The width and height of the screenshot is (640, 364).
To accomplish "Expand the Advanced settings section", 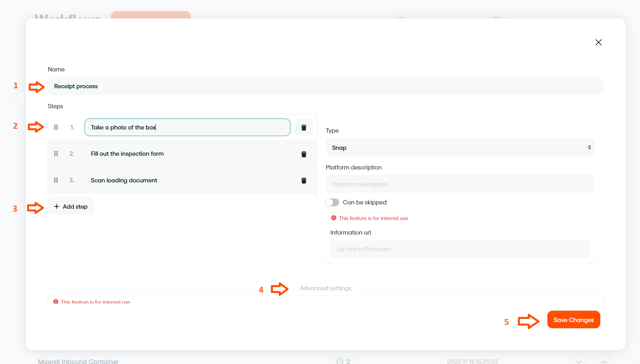I will click(325, 288).
